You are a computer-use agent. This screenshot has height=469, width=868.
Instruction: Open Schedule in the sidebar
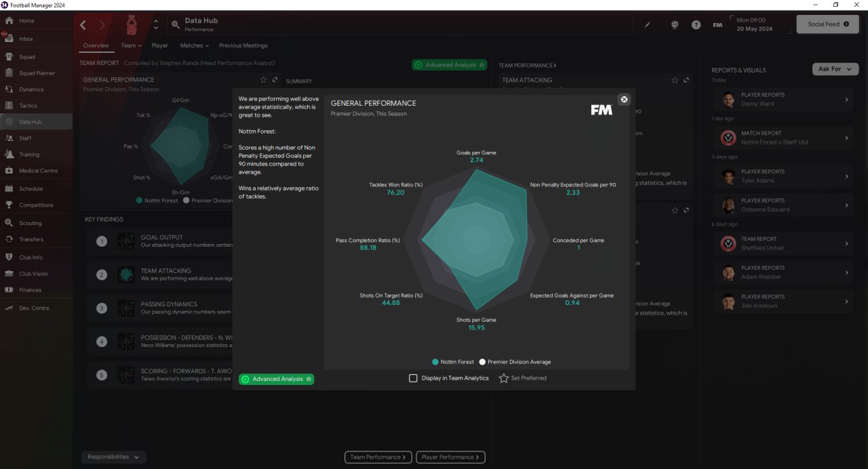tap(36, 189)
